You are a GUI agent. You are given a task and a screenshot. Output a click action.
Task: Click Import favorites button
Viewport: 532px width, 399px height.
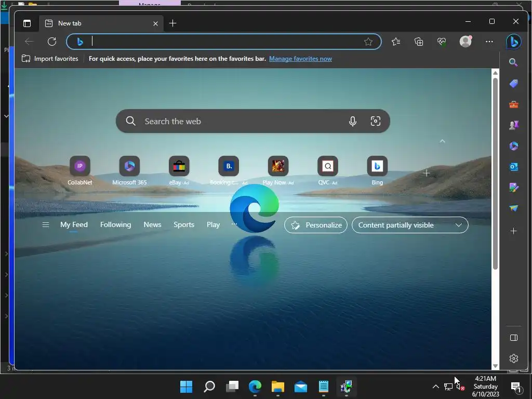[50, 59]
